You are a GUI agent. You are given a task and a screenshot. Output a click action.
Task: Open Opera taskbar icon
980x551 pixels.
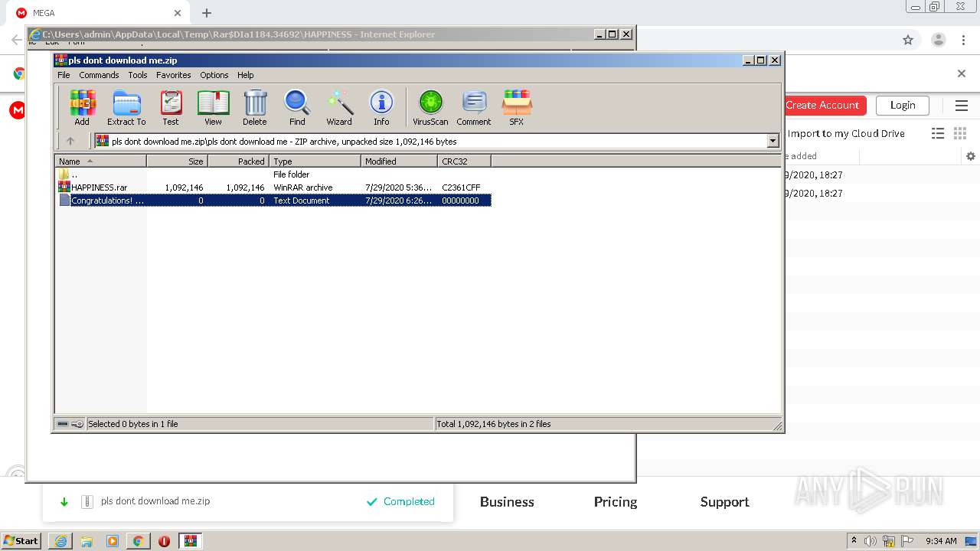pos(164,541)
